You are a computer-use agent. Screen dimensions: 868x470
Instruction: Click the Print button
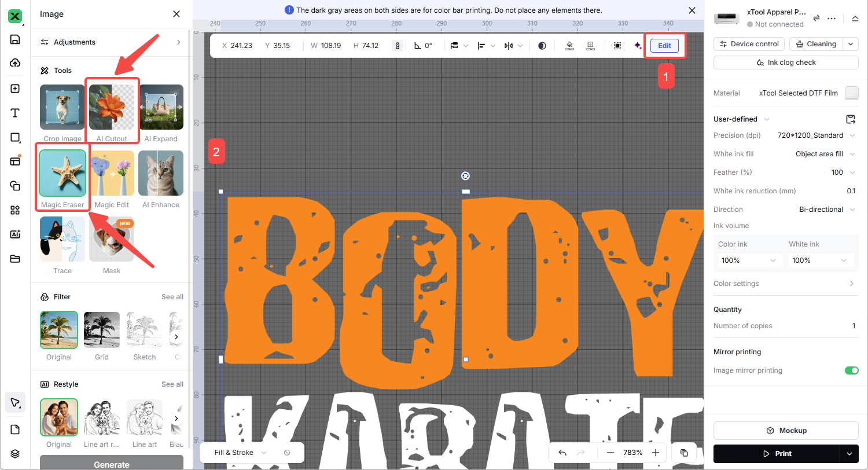778,454
